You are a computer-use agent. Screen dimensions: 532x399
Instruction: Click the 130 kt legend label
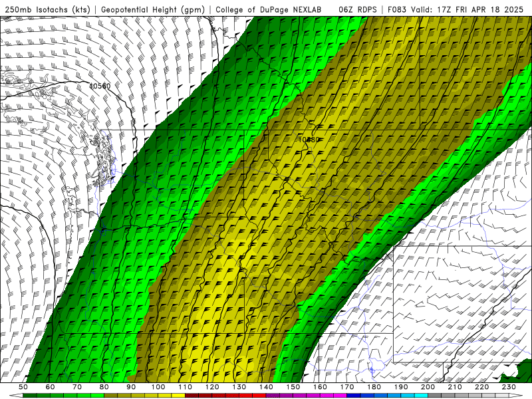[x=239, y=387]
